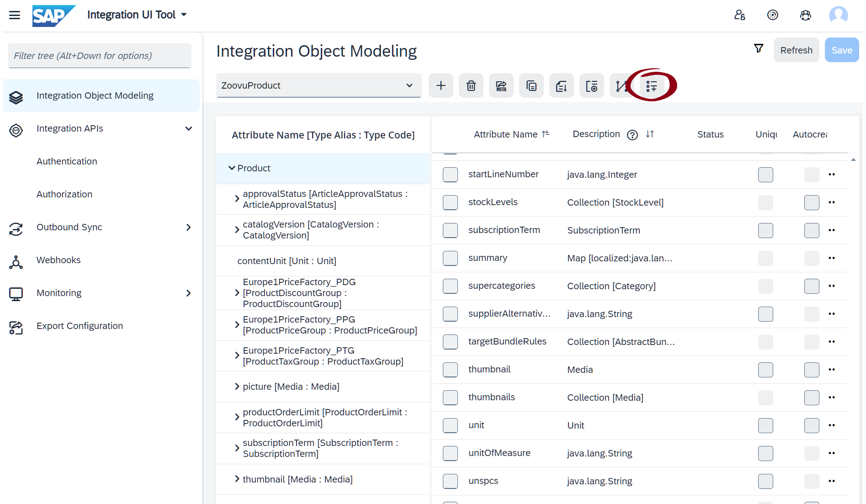Expand the picture [Media : Media] attribute
The height and width of the screenshot is (504, 866).
[237, 387]
